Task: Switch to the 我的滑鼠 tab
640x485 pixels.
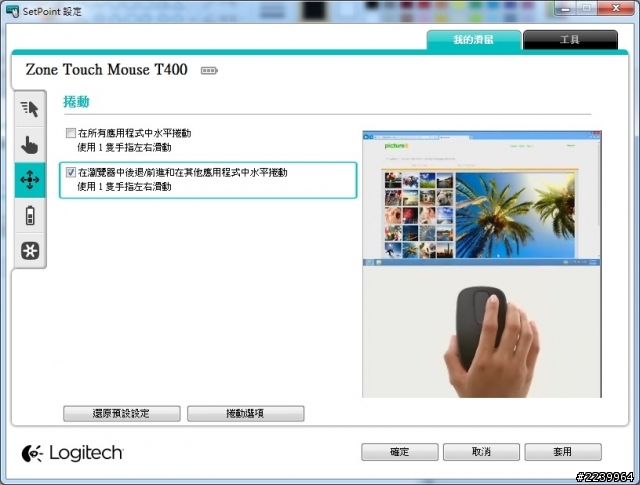Action: (474, 40)
